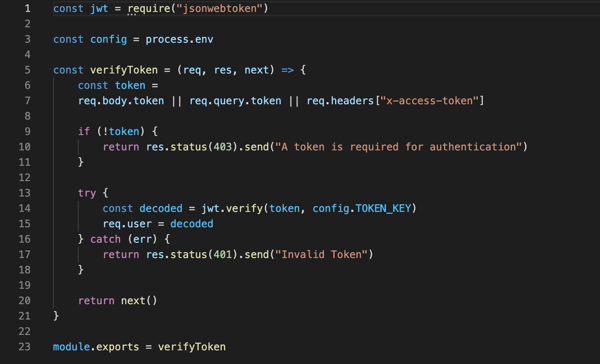The image size is (600, 364).
Task: Click "A token is required for authentication" string
Action: [399, 147]
